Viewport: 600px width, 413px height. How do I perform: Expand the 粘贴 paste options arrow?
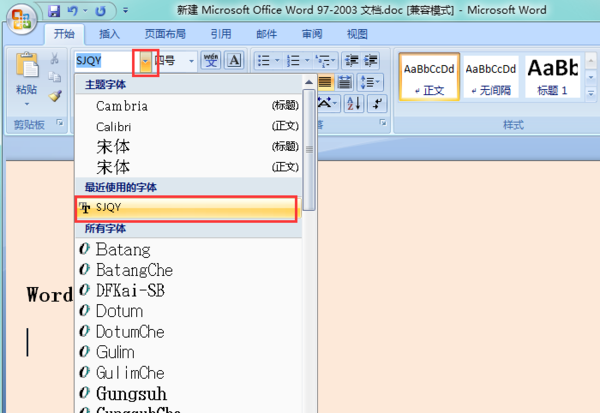(26, 104)
